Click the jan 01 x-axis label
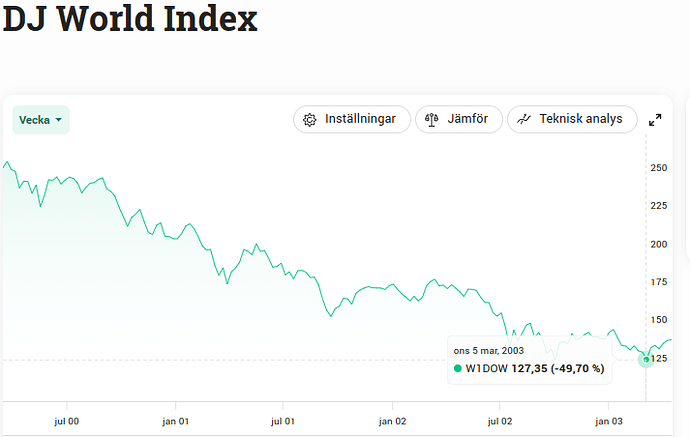Screen dimensions: 690x437 [176, 422]
